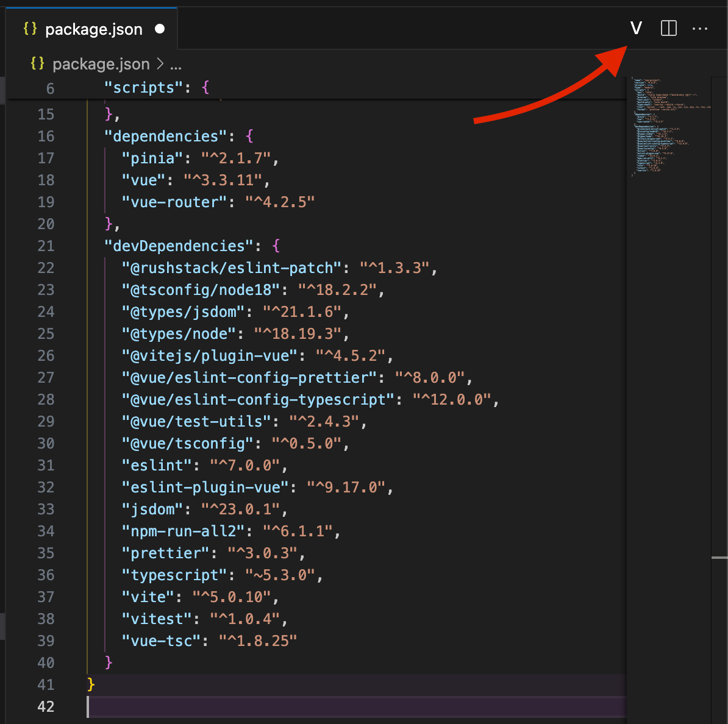Viewport: 728px width, 724px height.
Task: Click the braces icon in the breadcrumb
Action: 37,63
